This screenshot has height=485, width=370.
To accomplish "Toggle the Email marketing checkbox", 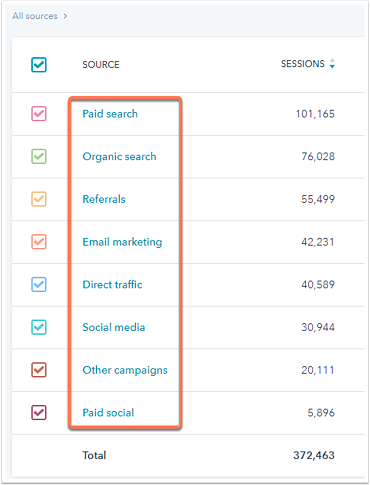I will [x=39, y=242].
